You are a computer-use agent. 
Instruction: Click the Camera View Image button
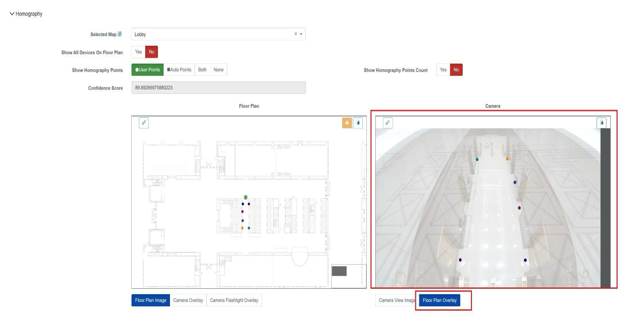point(396,300)
